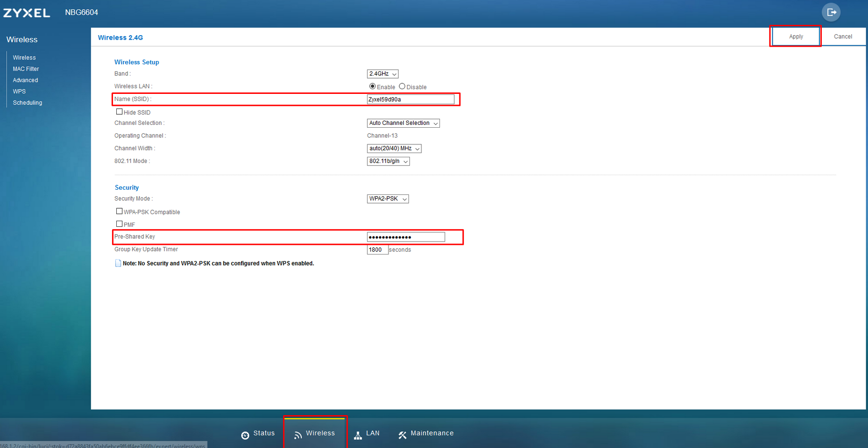The image size is (868, 448).
Task: Open the 802.11 Mode dropdown
Action: [x=388, y=161]
